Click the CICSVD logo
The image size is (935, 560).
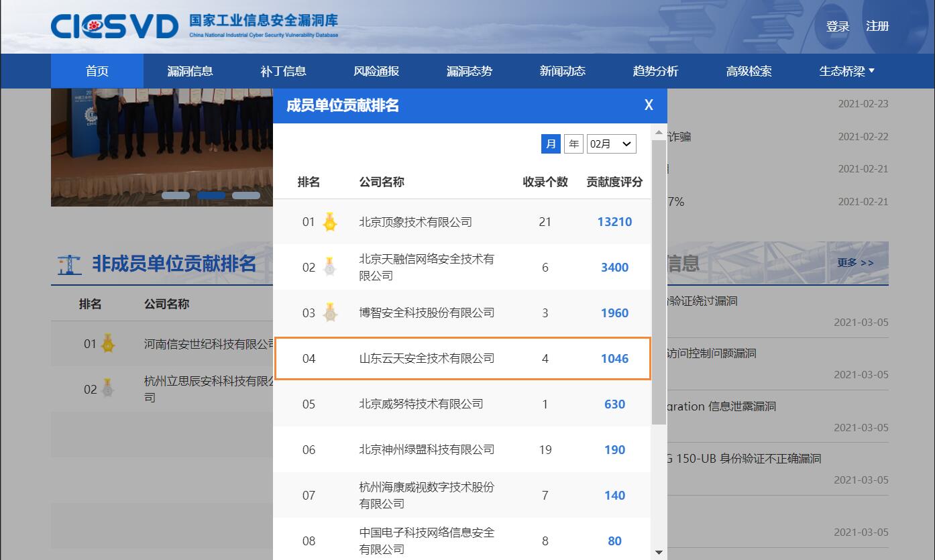click(114, 26)
